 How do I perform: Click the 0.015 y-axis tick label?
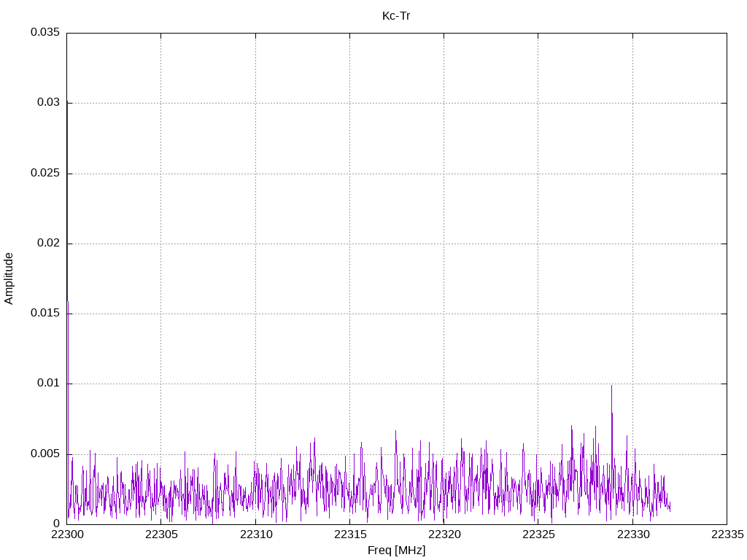click(x=44, y=314)
